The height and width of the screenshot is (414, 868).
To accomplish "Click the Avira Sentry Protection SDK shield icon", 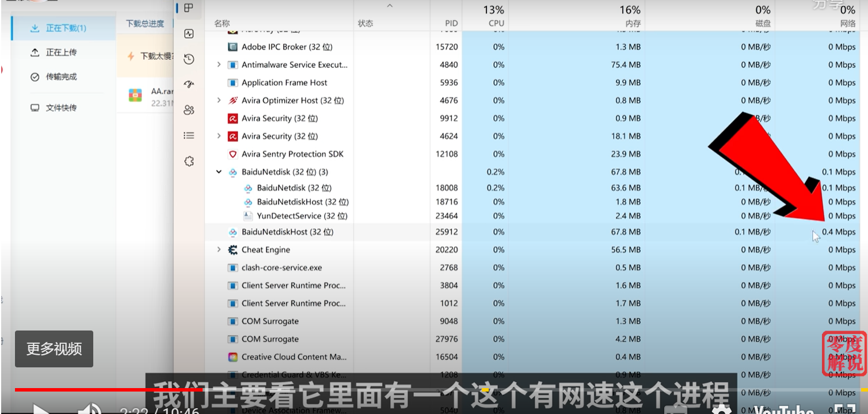I will (x=233, y=154).
